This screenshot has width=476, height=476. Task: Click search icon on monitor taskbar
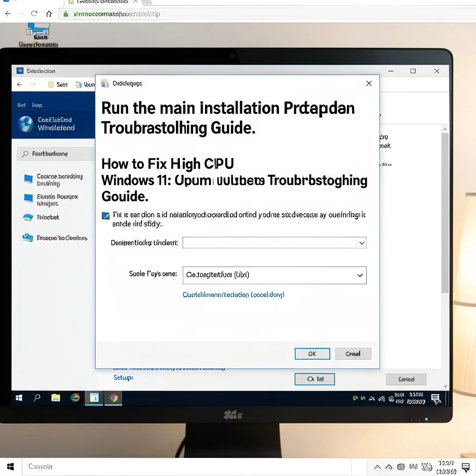click(x=37, y=398)
